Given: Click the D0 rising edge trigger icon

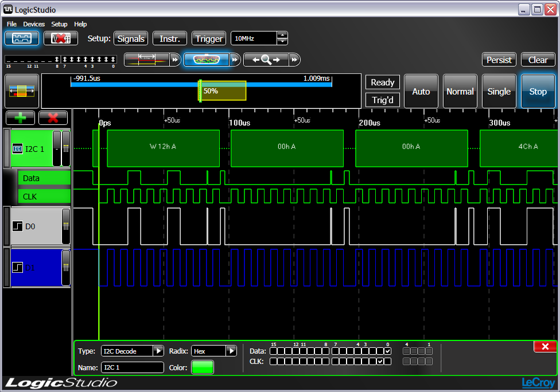Looking at the screenshot, I should 17,226.
